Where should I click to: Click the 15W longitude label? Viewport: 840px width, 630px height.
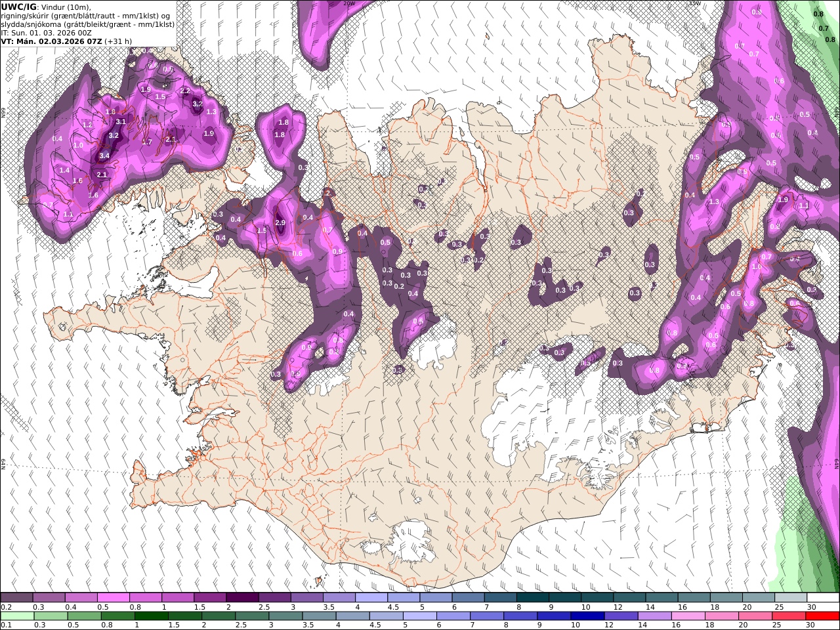tap(694, 3)
